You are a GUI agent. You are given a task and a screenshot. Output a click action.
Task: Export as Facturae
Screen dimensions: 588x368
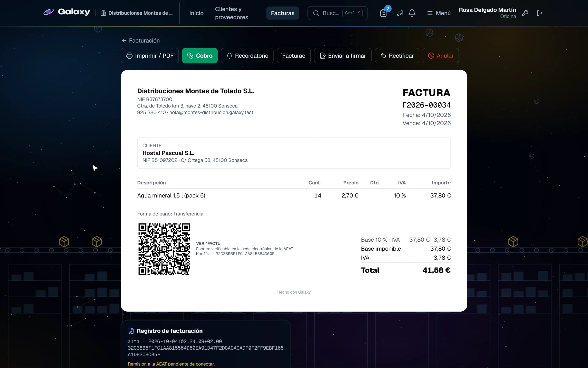(294, 56)
